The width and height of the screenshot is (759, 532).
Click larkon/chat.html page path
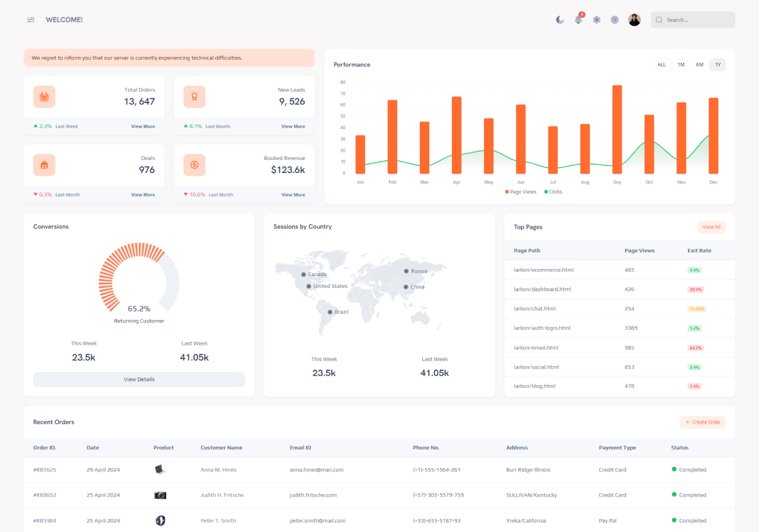click(535, 309)
